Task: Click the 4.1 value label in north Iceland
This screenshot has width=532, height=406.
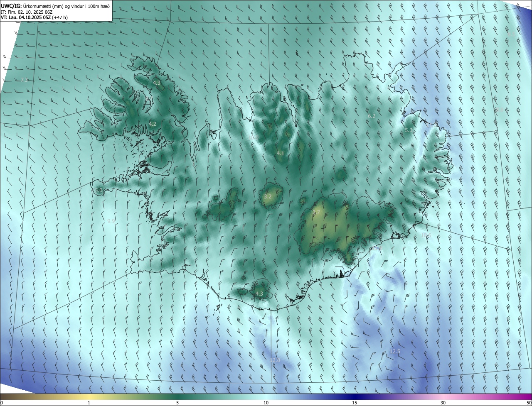Action: pyautogui.click(x=281, y=154)
